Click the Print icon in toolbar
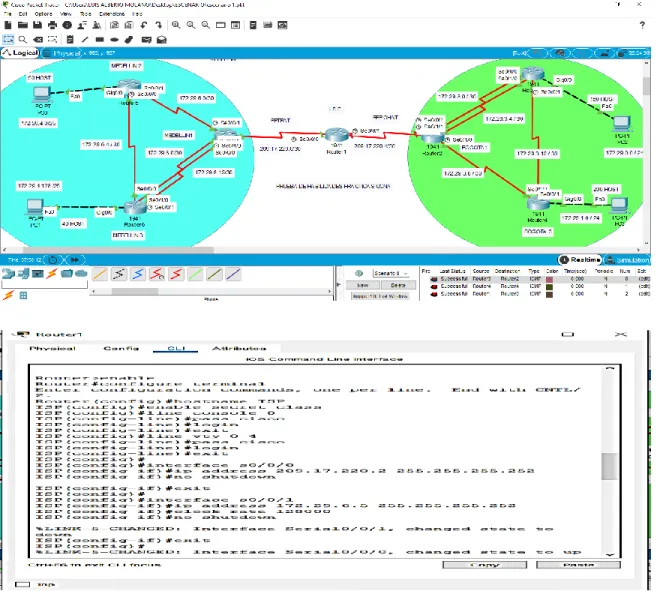The width and height of the screenshot is (657, 591). [52, 25]
